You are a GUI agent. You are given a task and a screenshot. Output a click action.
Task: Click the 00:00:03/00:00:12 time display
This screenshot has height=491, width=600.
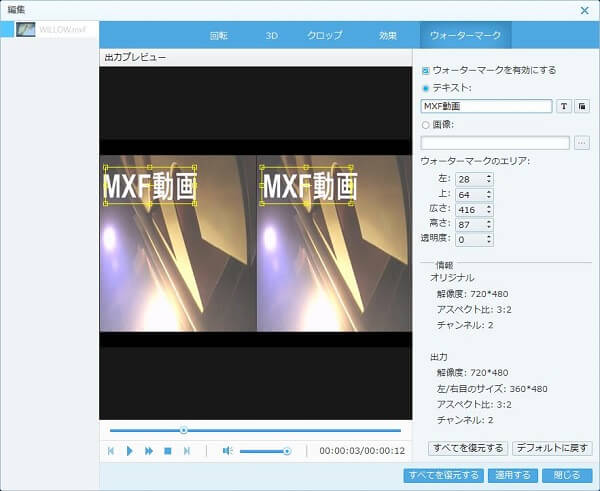pyautogui.click(x=362, y=451)
